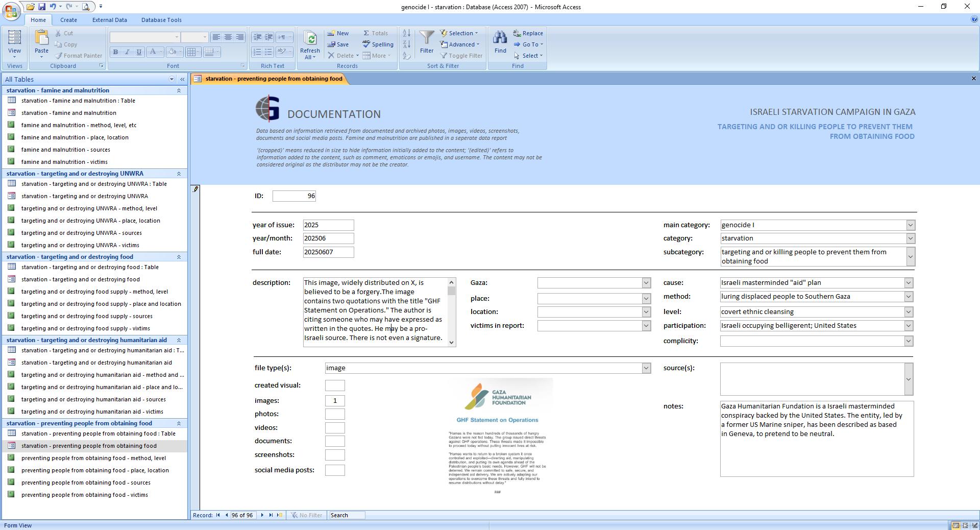The height and width of the screenshot is (530, 980).
Task: Go to last record arrow
Action: click(x=271, y=515)
